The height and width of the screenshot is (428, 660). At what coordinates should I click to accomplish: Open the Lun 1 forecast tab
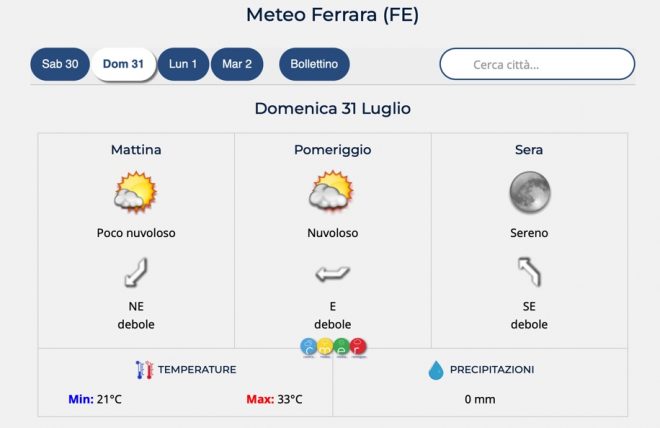coord(183,64)
